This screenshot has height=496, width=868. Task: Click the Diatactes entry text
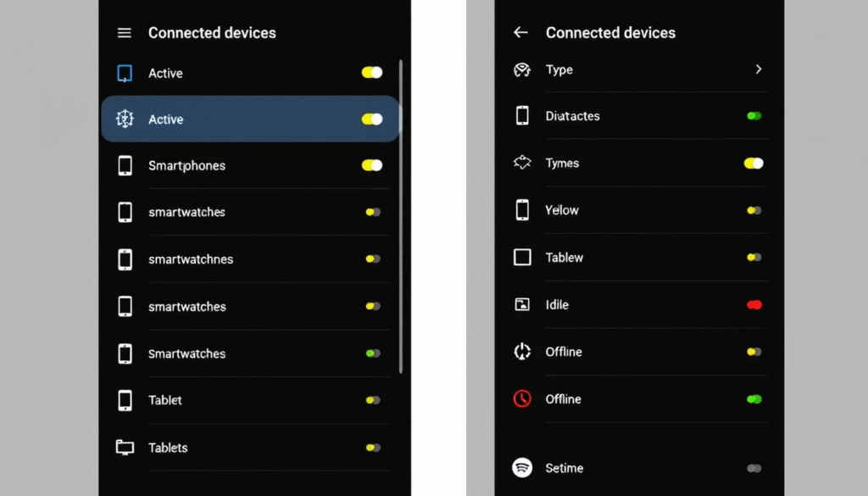point(572,116)
